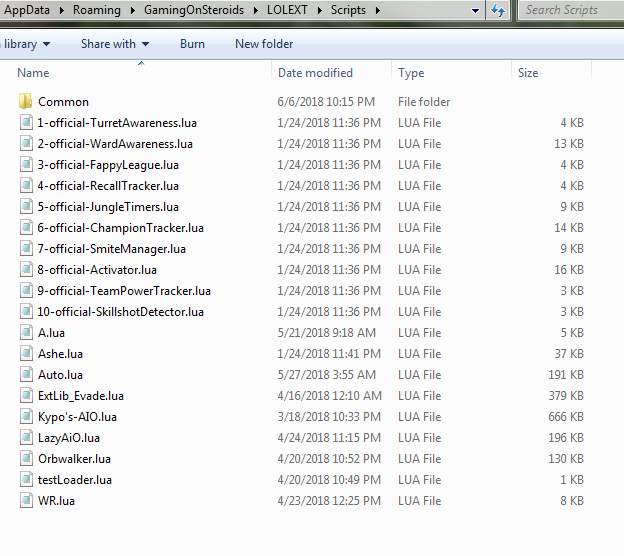Click the 2-official-WardAwareness.lua file icon
Viewport: 624px width, 556px height.
(x=26, y=144)
